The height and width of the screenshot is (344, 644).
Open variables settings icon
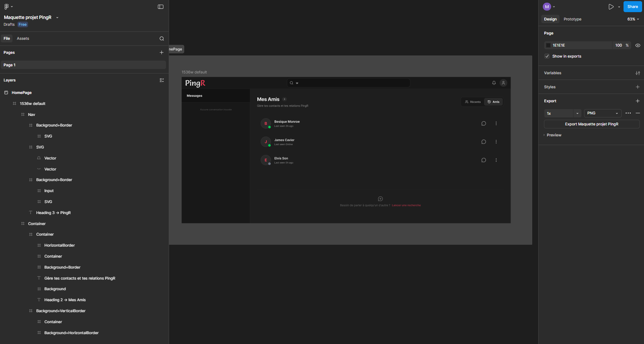pos(638,73)
